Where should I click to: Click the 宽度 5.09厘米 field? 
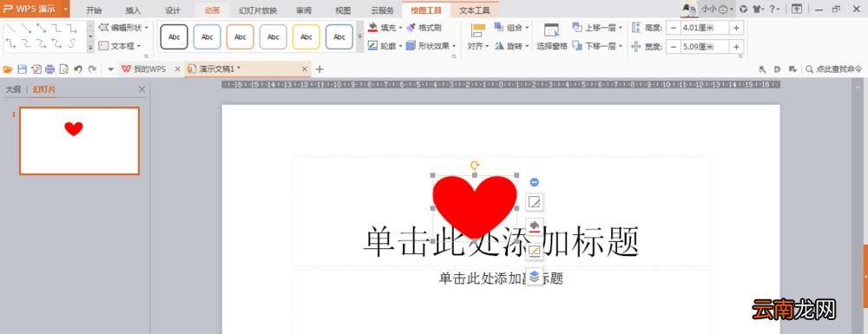(705, 47)
